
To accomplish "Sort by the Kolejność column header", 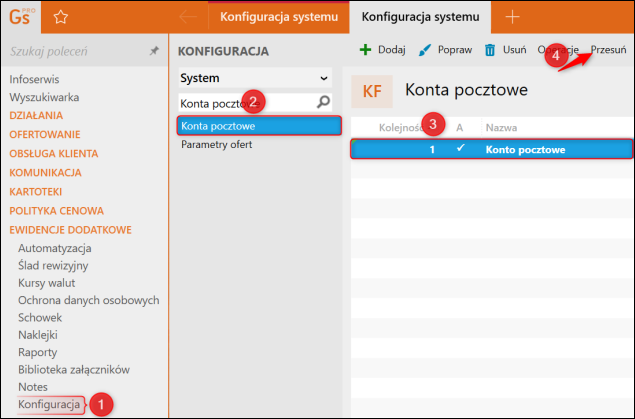I will click(x=401, y=128).
